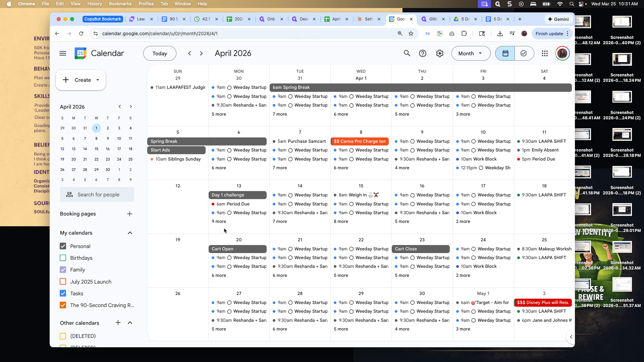This screenshot has height=362, width=644.
Task: Open the calendar search magnifier
Action: tap(407, 53)
